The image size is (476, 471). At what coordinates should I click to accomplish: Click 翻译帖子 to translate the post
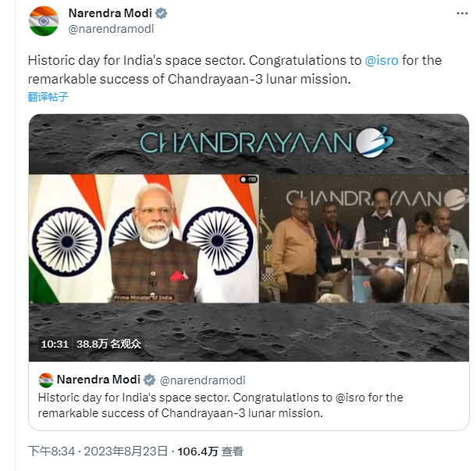pos(48,97)
